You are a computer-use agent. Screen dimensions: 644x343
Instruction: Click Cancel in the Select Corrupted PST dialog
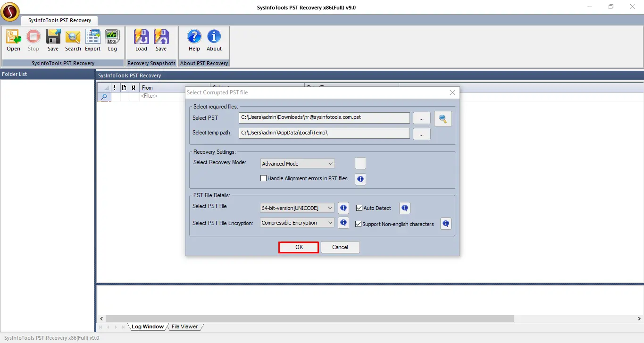340,247
